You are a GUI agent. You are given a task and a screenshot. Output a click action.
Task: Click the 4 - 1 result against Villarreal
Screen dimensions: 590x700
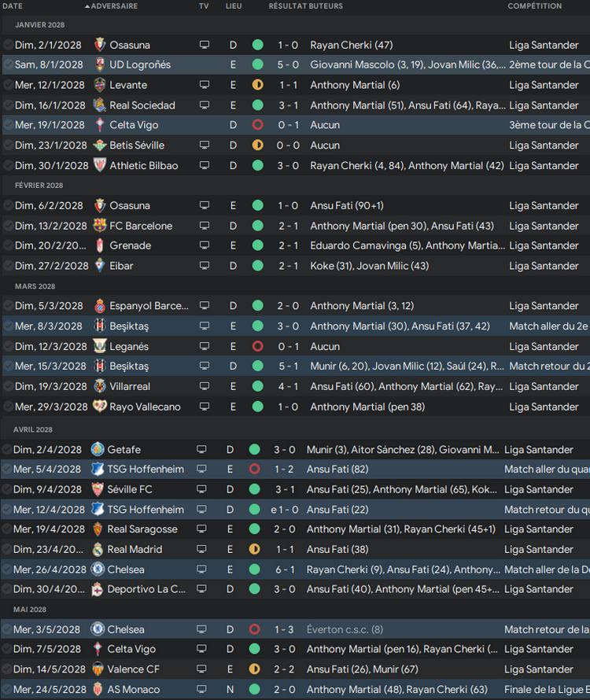click(287, 386)
